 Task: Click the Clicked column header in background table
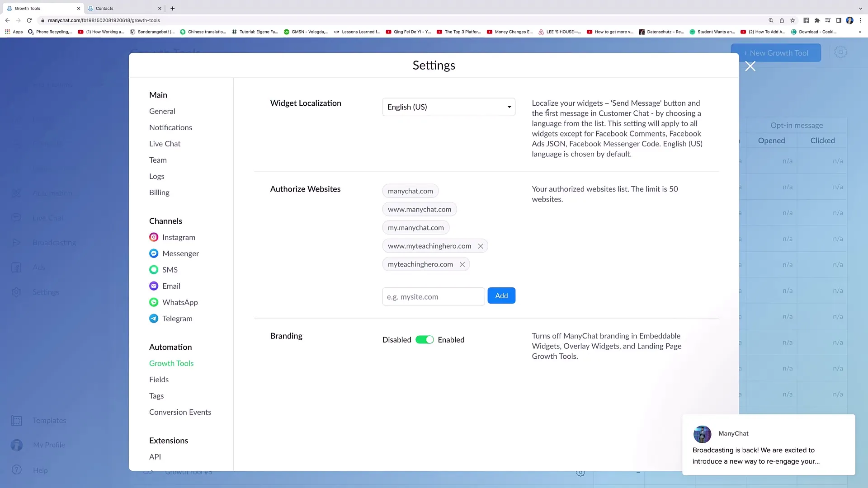(822, 141)
